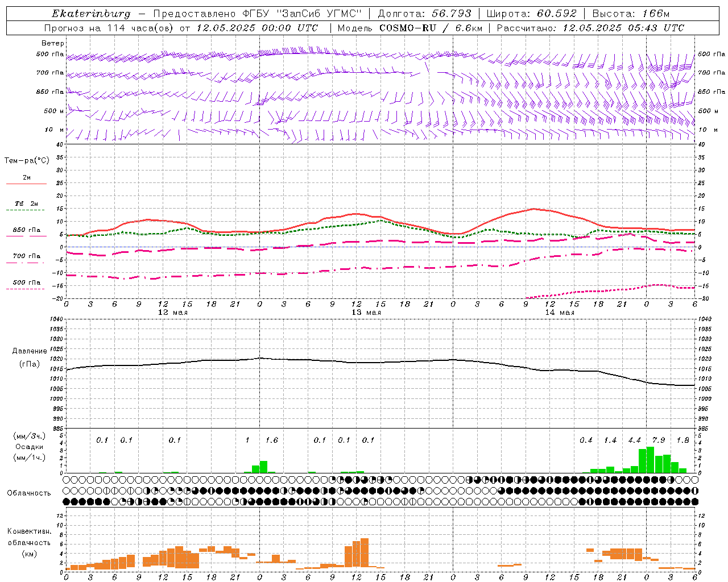Select the 'Высота: 166м' header field
Screen dimensions: 728x582
point(631,14)
